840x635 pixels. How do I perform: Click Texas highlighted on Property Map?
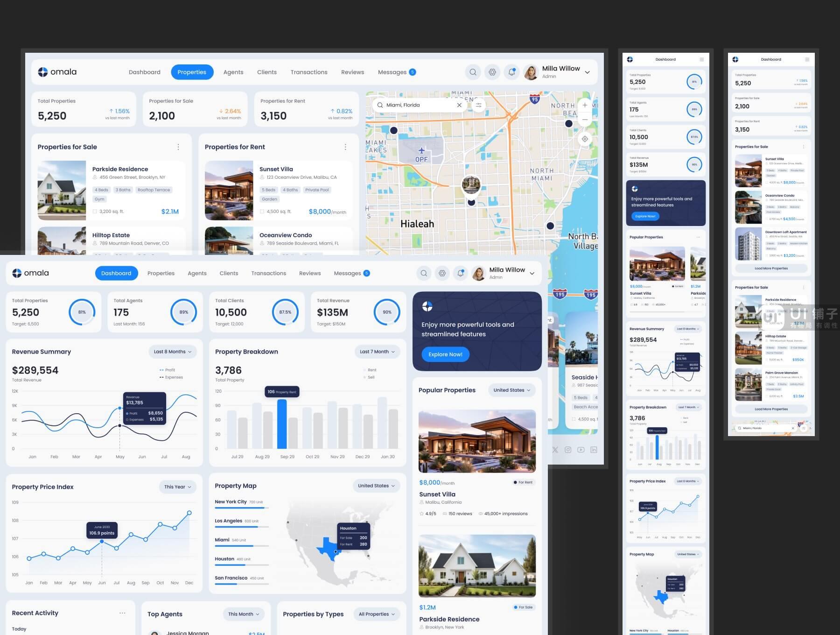(328, 549)
